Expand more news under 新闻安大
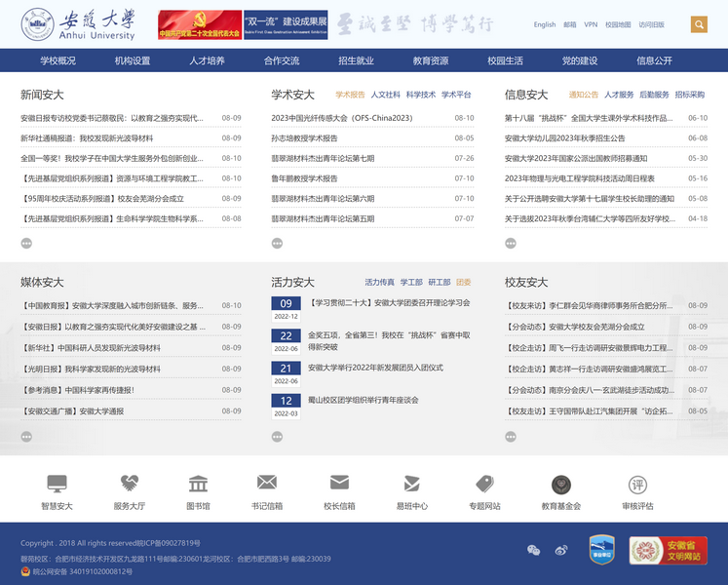Image resolution: width=728 pixels, height=585 pixels. [26, 243]
